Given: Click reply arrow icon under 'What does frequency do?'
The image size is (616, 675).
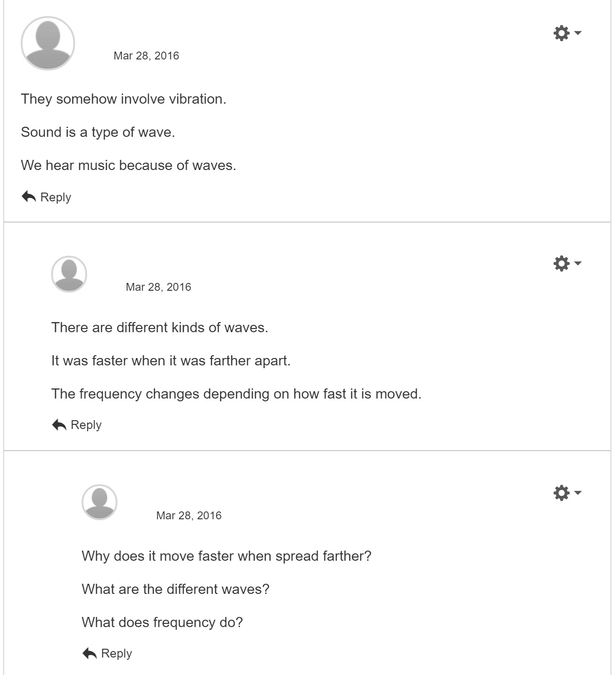Looking at the screenshot, I should click(x=89, y=653).
